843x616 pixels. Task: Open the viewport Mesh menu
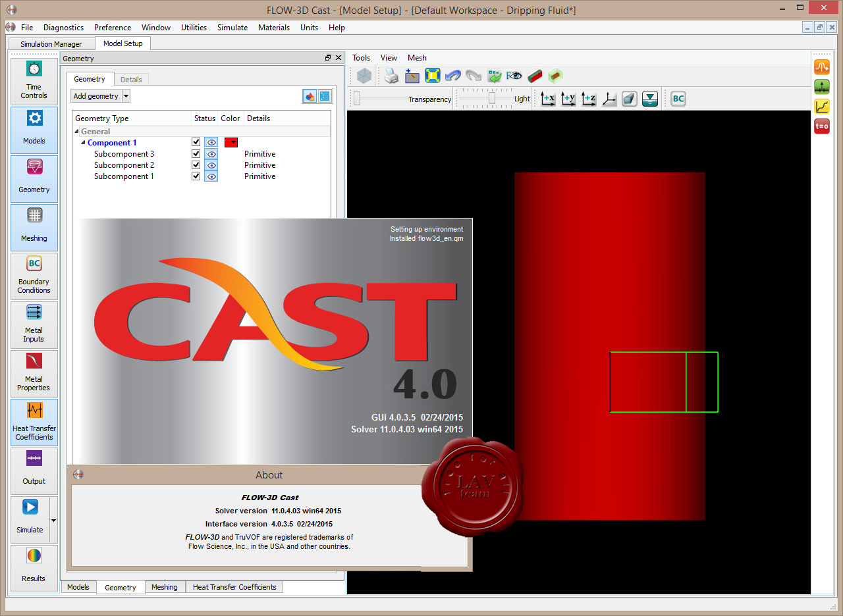417,58
